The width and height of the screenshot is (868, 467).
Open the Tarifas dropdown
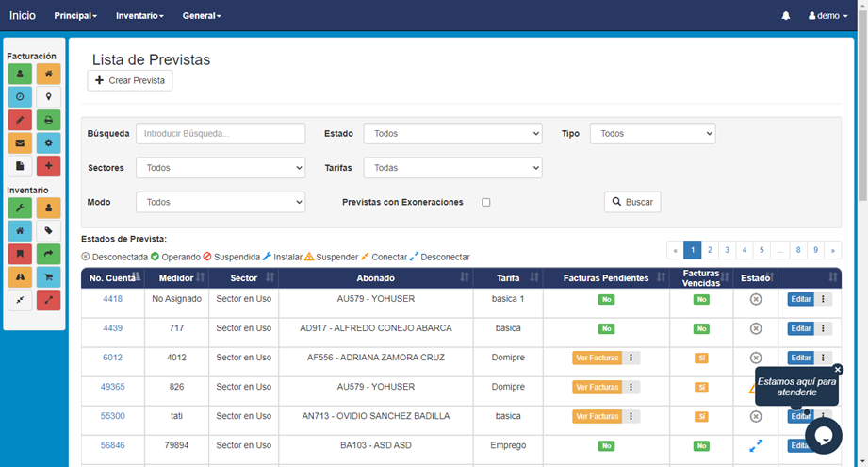[452, 168]
